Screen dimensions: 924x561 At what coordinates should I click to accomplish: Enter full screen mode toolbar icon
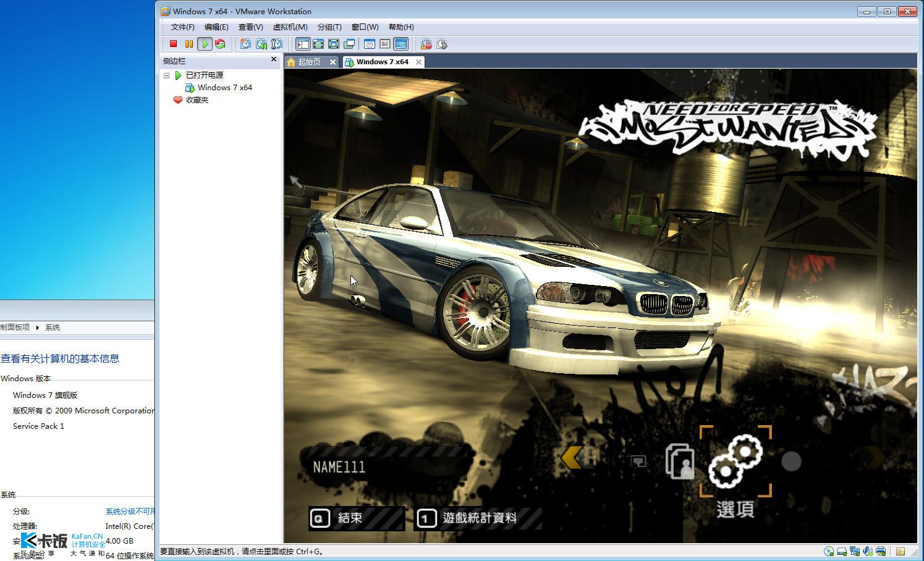tap(334, 44)
